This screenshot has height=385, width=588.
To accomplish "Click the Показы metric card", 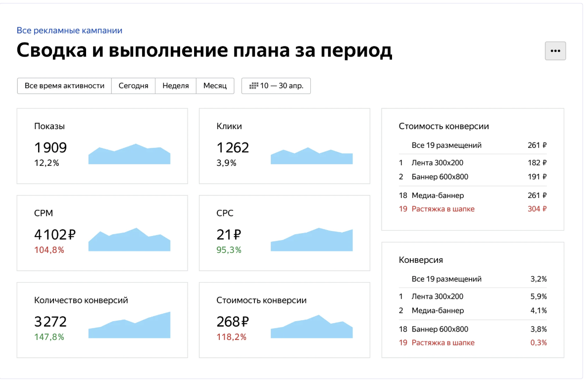I will point(102,146).
